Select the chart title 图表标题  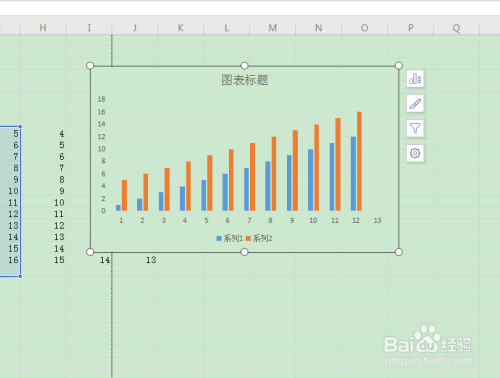(x=245, y=80)
